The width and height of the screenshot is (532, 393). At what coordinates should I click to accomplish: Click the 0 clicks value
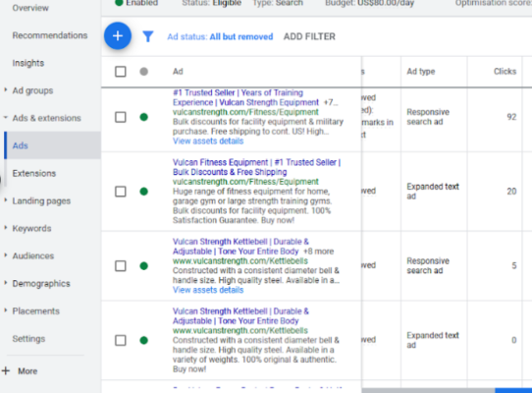(514, 340)
